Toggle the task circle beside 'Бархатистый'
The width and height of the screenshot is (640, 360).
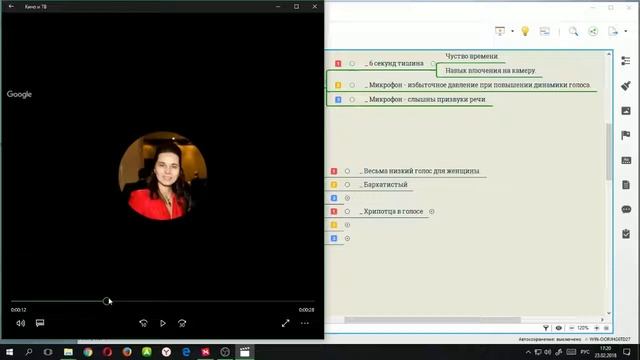pyautogui.click(x=347, y=184)
